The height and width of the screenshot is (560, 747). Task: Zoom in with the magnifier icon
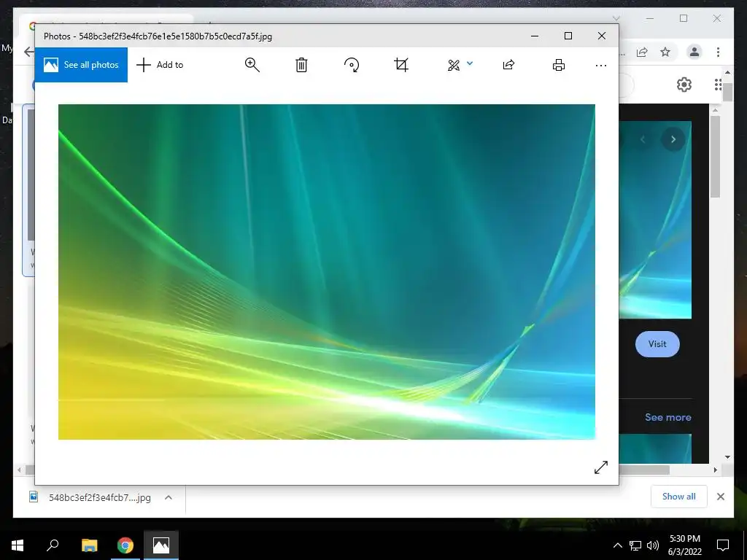[252, 65]
